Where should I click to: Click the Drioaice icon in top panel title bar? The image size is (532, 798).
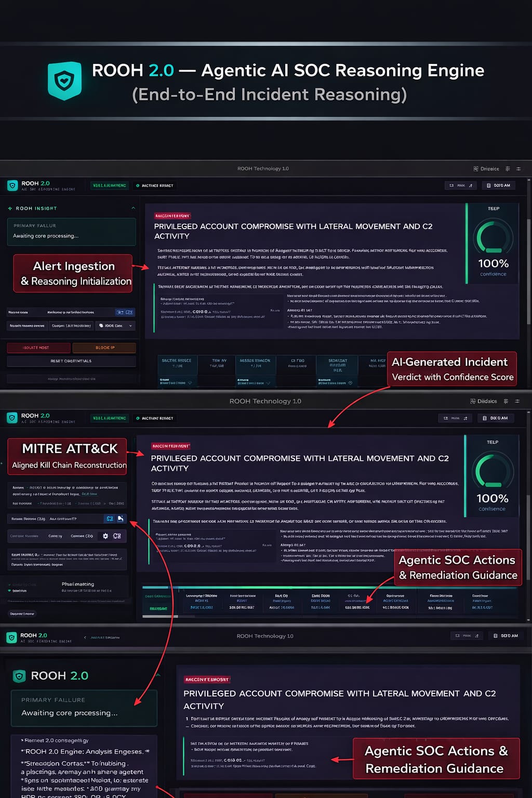click(x=476, y=169)
